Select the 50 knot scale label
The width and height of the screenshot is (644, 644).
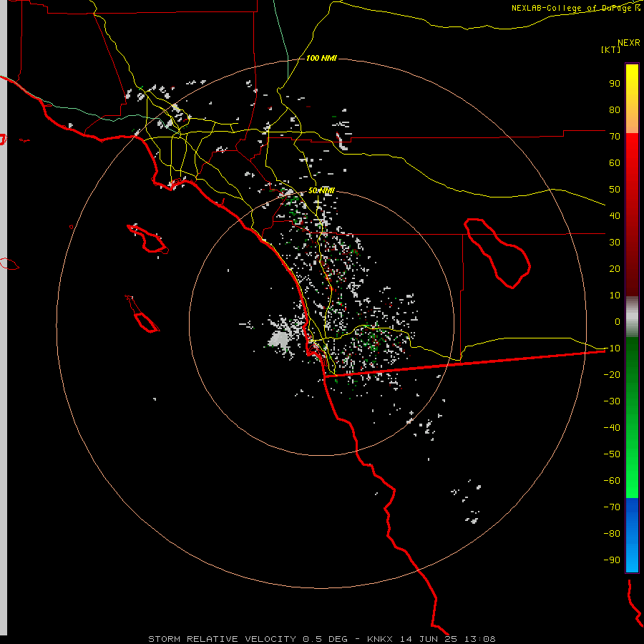tap(615, 190)
